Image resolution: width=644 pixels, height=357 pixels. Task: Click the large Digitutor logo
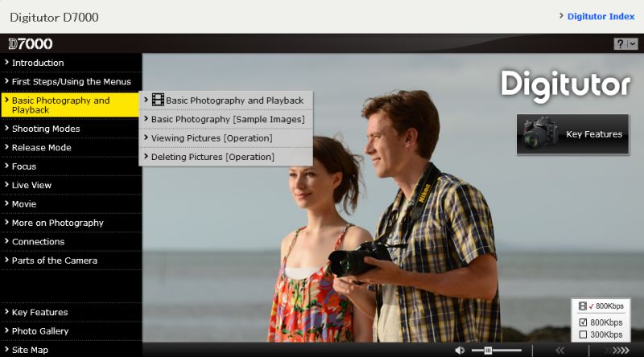point(566,86)
